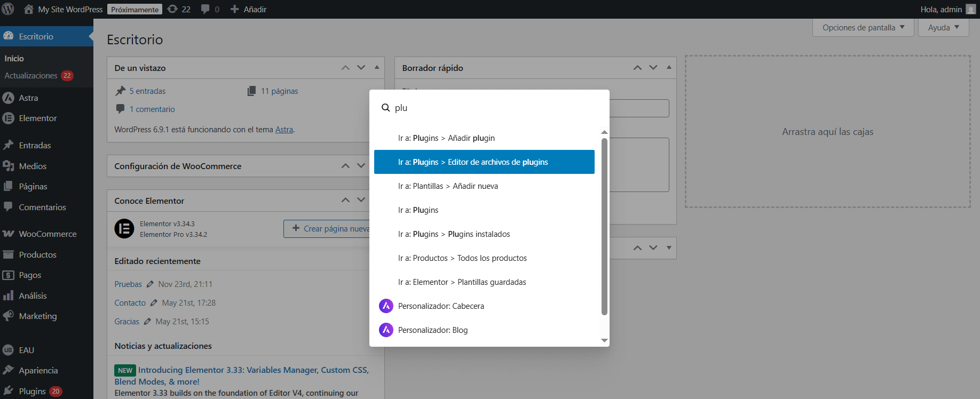Click the Astra icon in sidebar
Image resolution: width=980 pixels, height=399 pixels.
coord(8,98)
